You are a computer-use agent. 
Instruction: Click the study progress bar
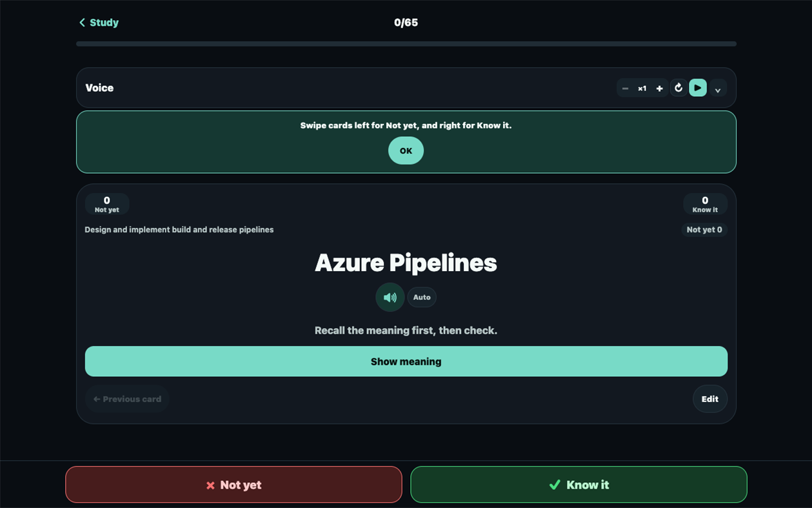pyautogui.click(x=406, y=44)
